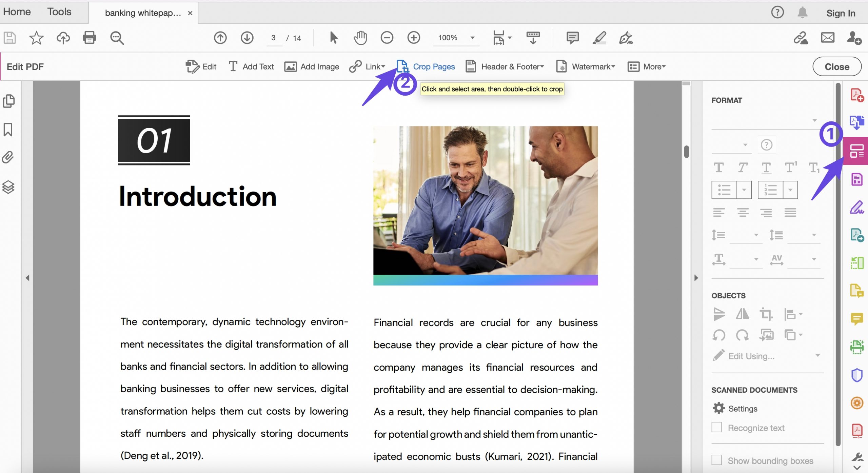Rotate object counterclockwise in Objects section
Image resolution: width=868 pixels, height=473 pixels.
[719, 335]
